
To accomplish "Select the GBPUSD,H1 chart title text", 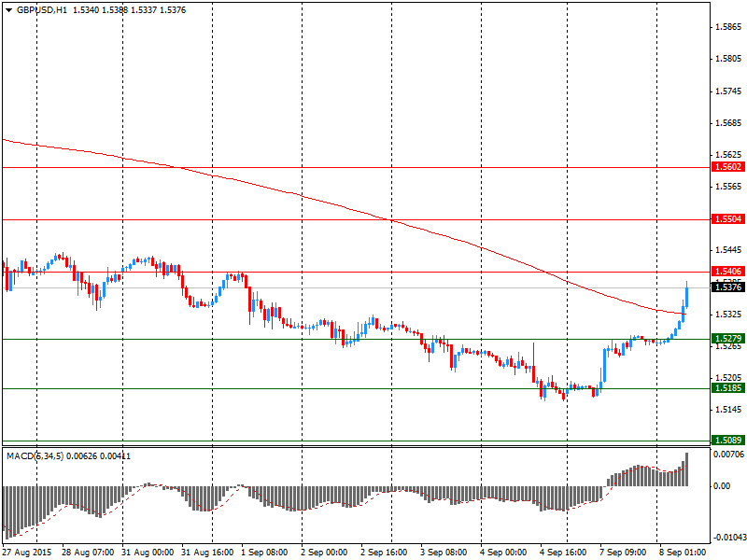I will 42,10.
